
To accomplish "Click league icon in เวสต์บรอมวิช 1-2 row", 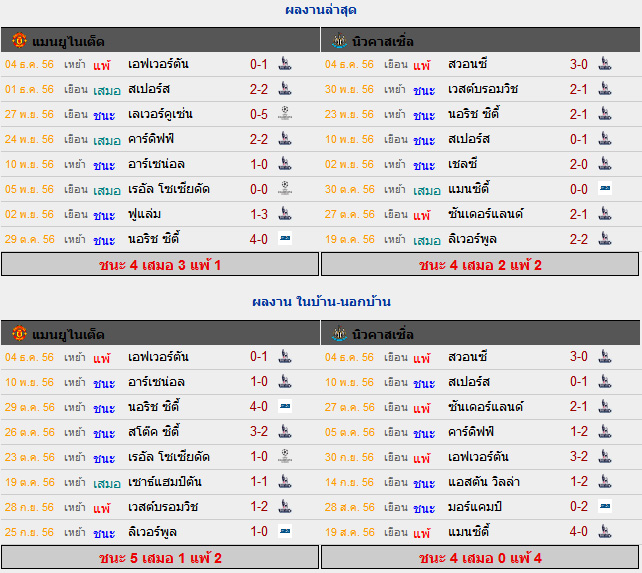I will coord(285,506).
